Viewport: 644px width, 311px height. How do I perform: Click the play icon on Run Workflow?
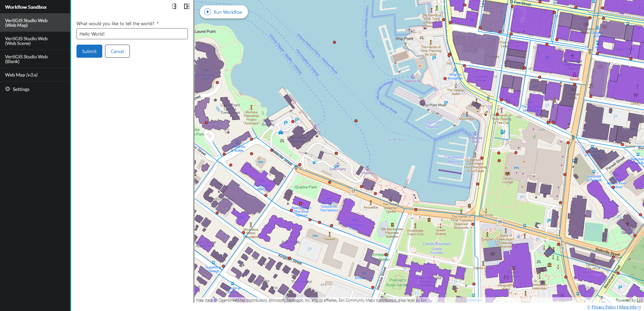[x=208, y=12]
